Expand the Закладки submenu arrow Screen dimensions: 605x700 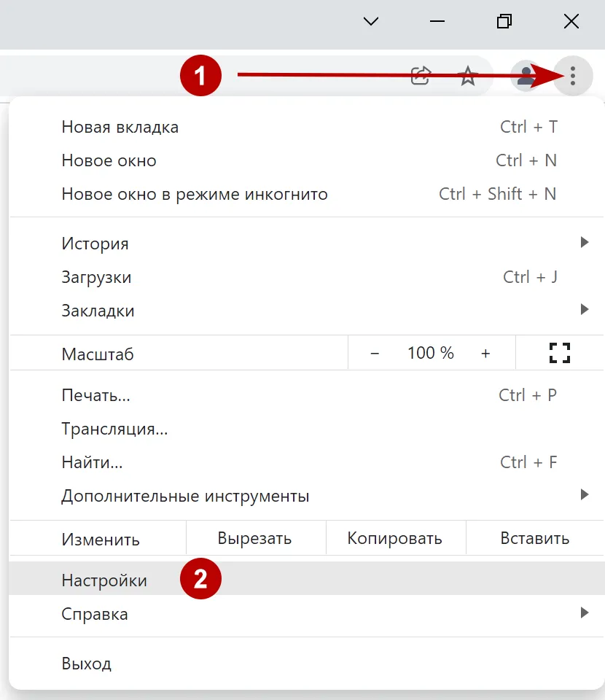585,309
